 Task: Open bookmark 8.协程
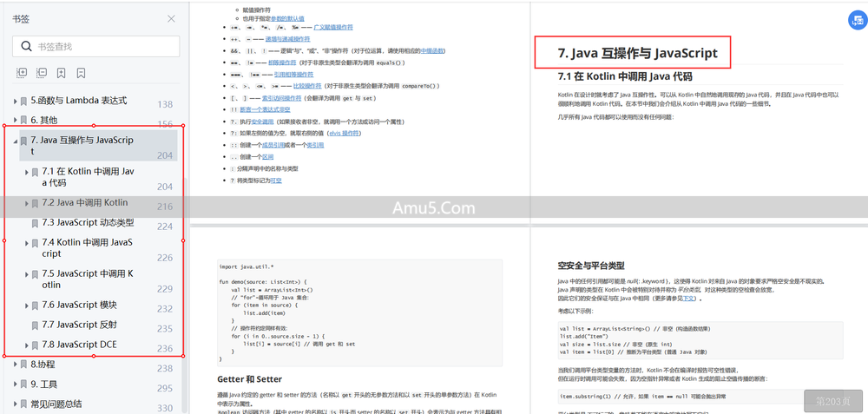(43, 365)
